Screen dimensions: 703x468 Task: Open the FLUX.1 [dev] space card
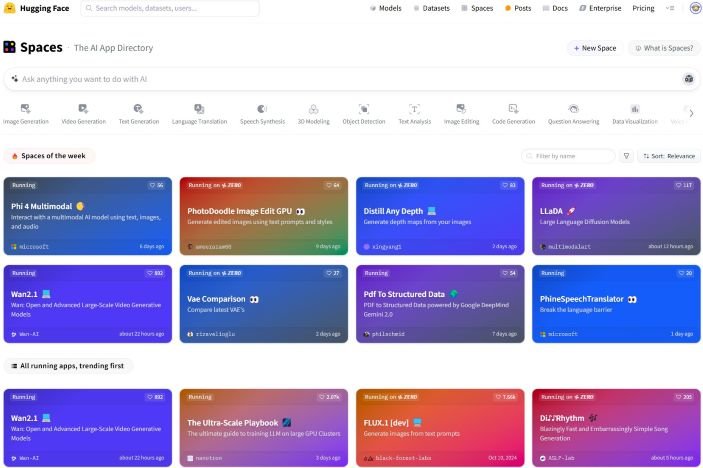click(440, 428)
